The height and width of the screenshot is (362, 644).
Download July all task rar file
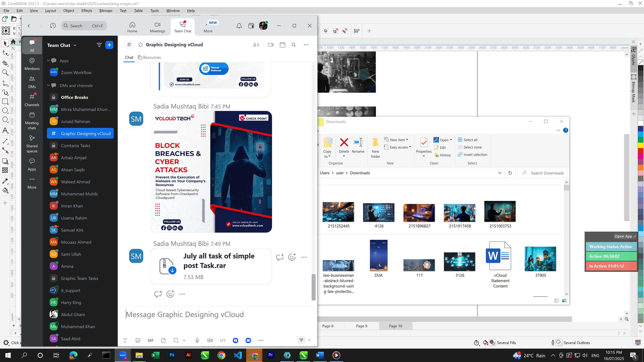tap(172, 270)
